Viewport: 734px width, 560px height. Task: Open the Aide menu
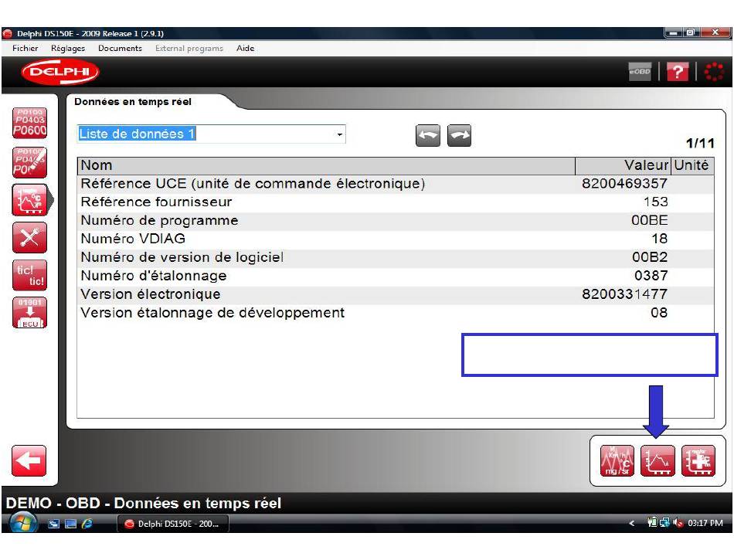tap(245, 48)
